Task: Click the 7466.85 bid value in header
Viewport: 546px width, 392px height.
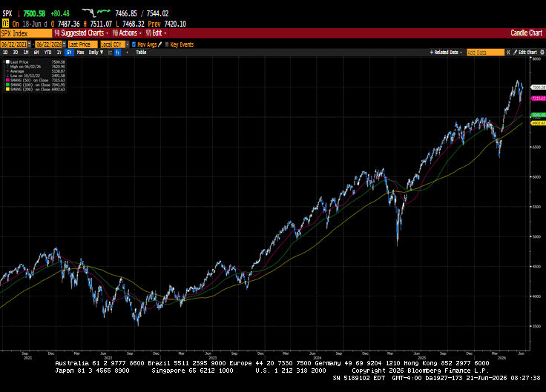Action: pyautogui.click(x=126, y=13)
